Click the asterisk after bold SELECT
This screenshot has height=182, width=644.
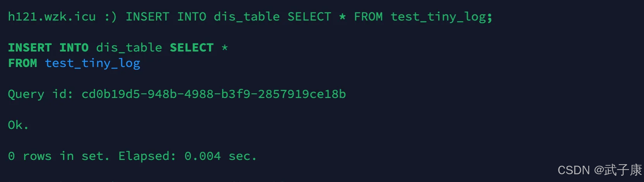click(224, 48)
